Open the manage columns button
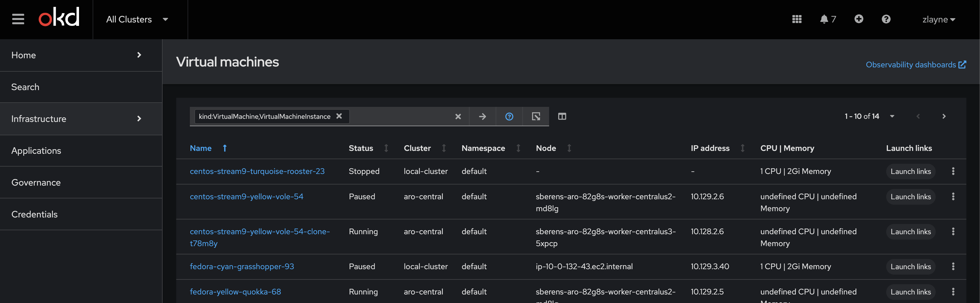Screen dimensions: 980x303 pos(562,117)
